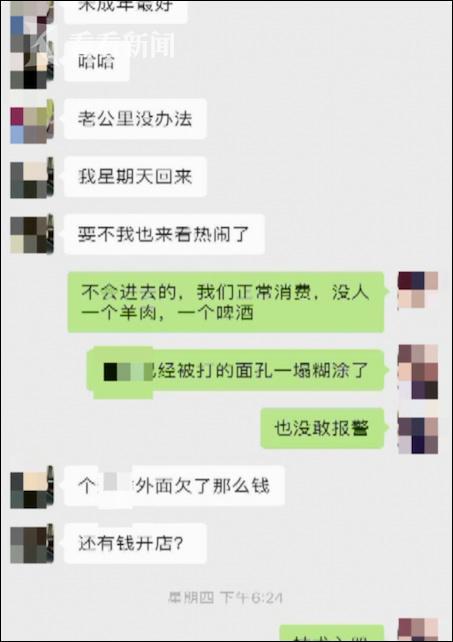Tap avatar next to 还有钱开店?
The image size is (453, 642).
coord(32,544)
